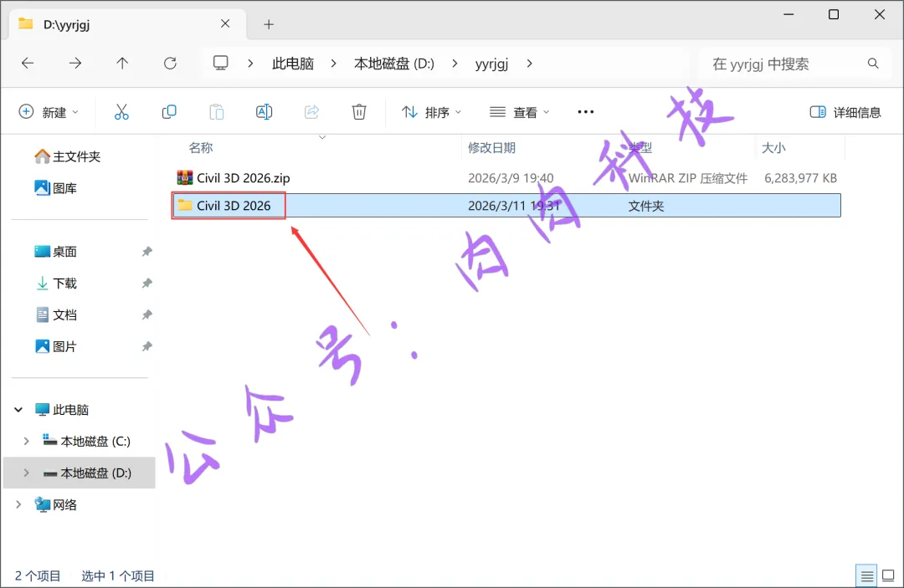Click the 文件夹 type cell
Screen dimensions: 904x588
[x=646, y=206]
